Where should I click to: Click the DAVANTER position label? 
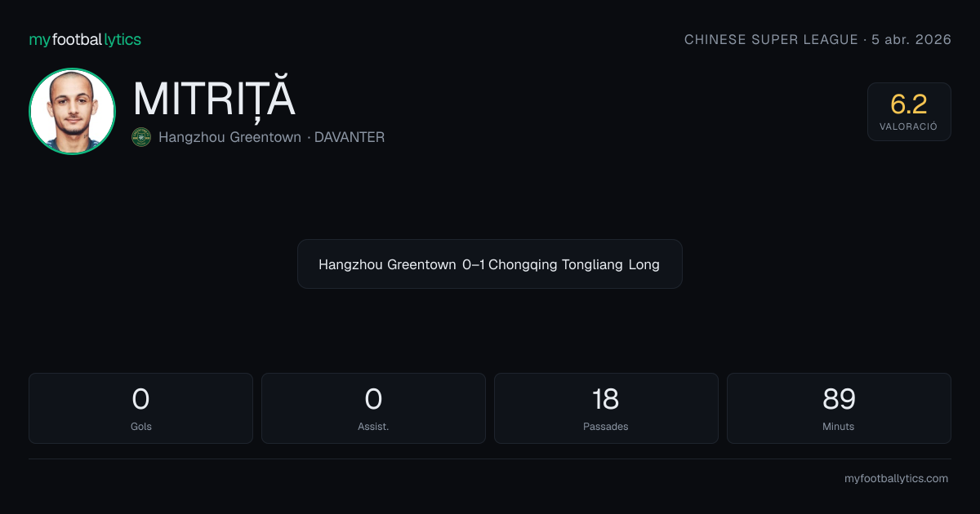pyautogui.click(x=350, y=137)
